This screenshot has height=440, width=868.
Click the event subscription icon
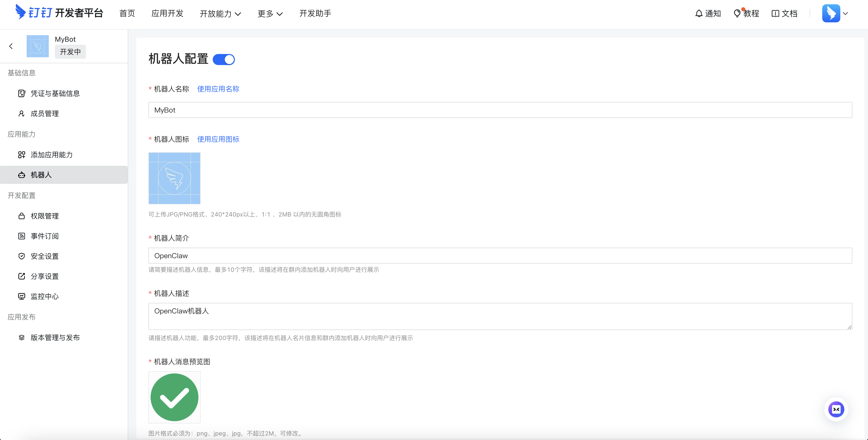pos(22,236)
